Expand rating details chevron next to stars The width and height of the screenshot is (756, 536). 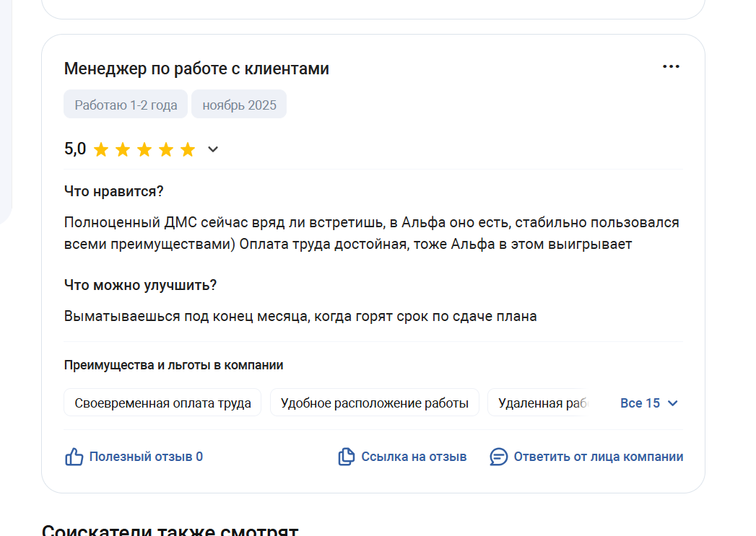click(213, 150)
